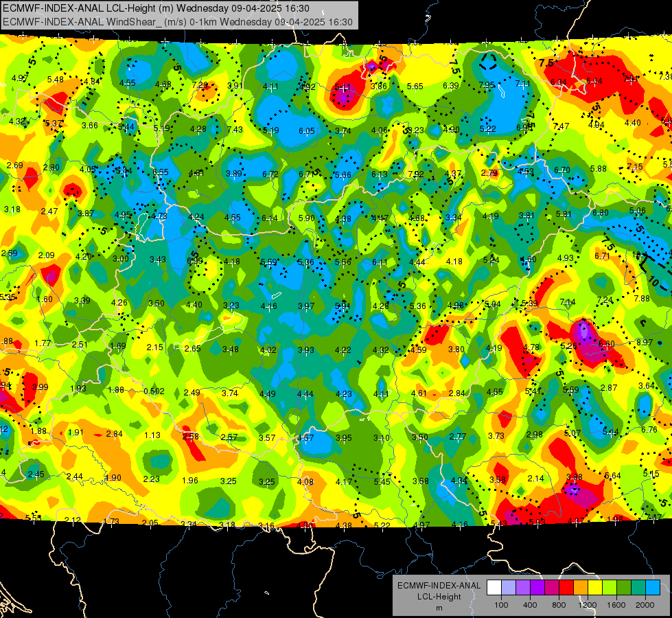
Task: Click the 2.79 data point
Action: tap(489, 173)
